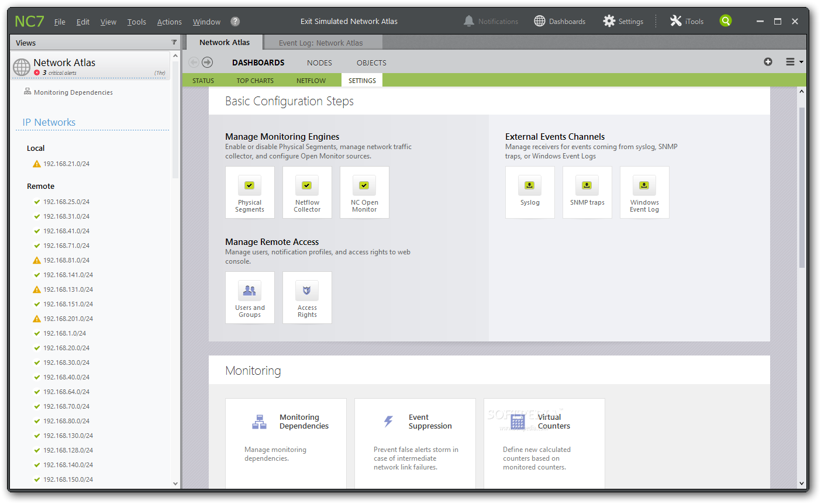This screenshot has height=504, width=821.
Task: Select the Network Atlas tab
Action: tap(225, 42)
